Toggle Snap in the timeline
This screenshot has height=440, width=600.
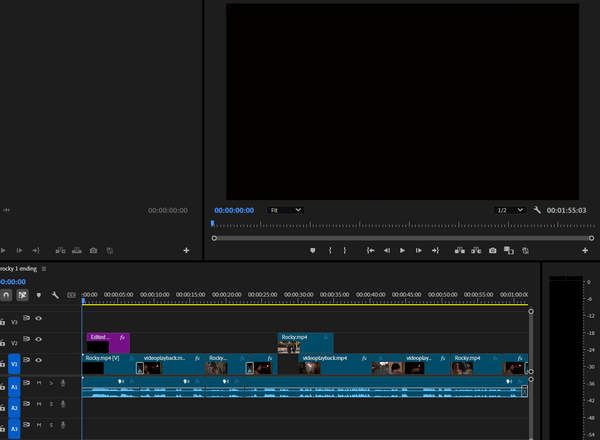(x=6, y=295)
